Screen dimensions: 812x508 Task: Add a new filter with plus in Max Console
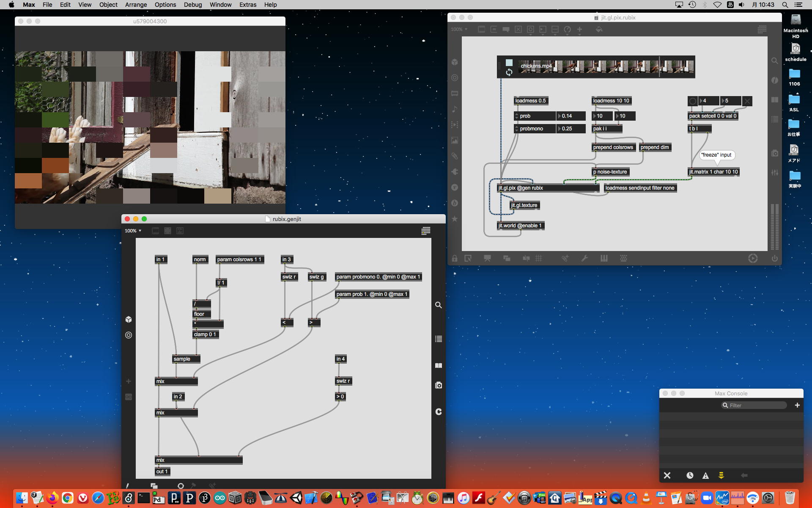797,405
